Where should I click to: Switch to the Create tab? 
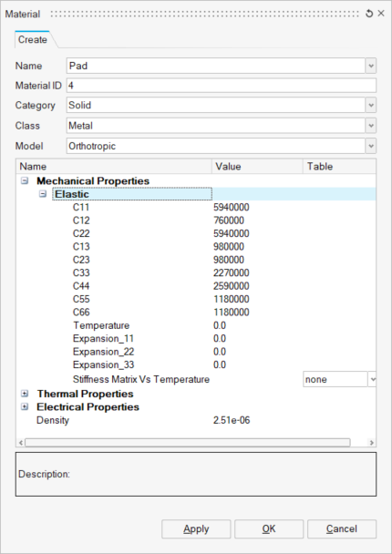point(33,39)
